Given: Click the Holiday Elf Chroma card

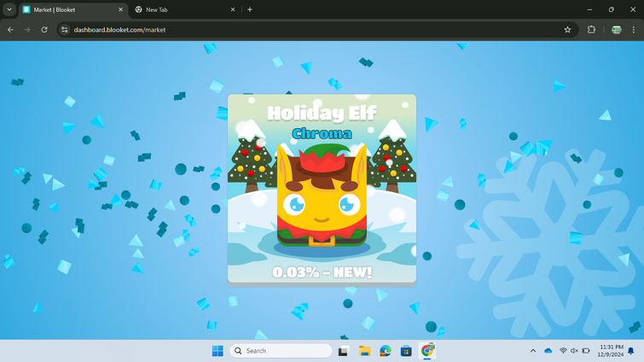Looking at the screenshot, I should pos(322,189).
